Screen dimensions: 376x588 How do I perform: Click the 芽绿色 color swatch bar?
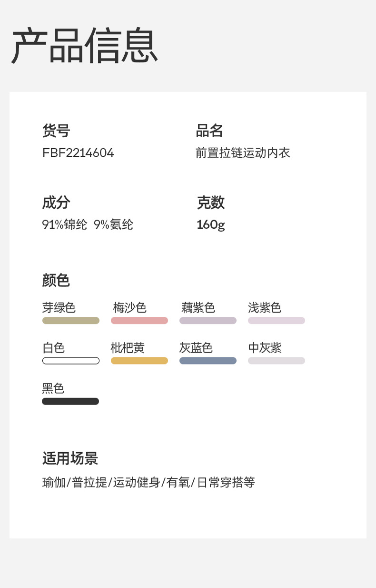tap(71, 321)
